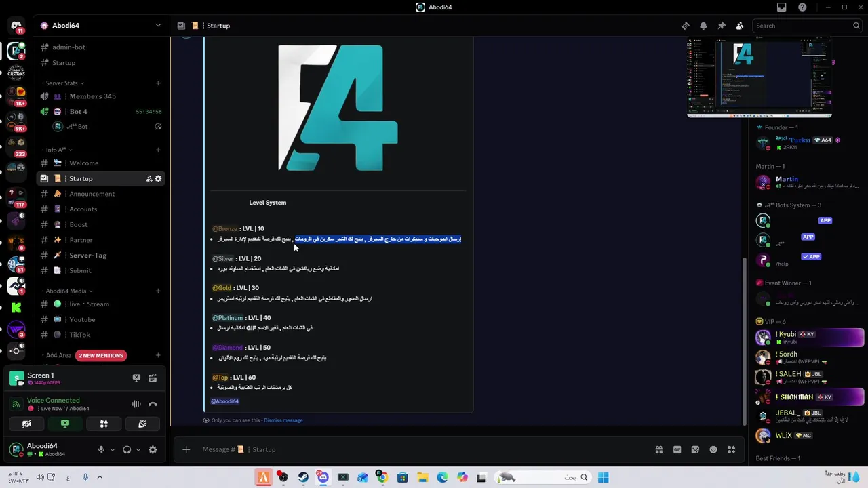This screenshot has width=868, height=488.
Task: Open microphone input options chevron
Action: 113,449
